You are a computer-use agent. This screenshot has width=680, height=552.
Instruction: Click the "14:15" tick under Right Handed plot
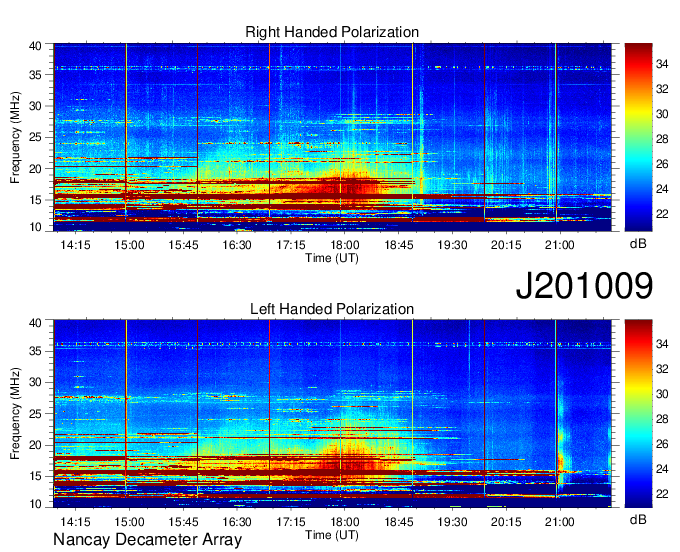[75, 245]
